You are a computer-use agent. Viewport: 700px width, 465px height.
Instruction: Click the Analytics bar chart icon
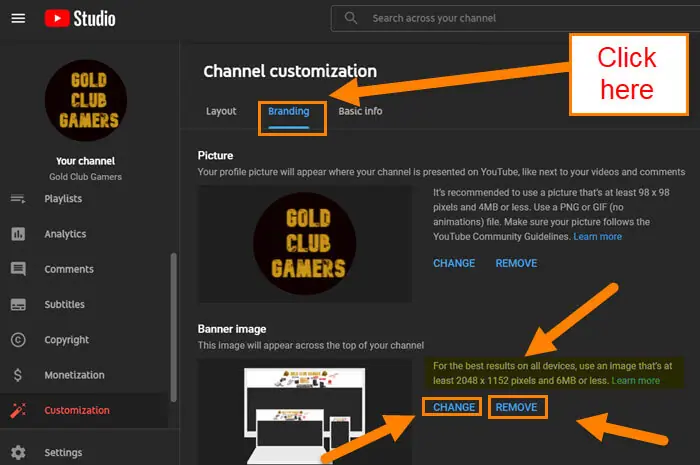pos(18,234)
